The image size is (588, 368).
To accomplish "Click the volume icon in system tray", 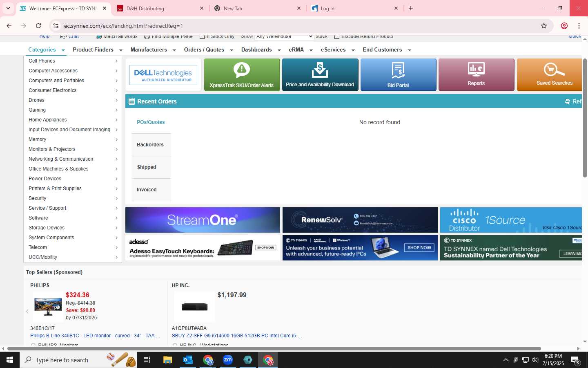I will pos(535,360).
